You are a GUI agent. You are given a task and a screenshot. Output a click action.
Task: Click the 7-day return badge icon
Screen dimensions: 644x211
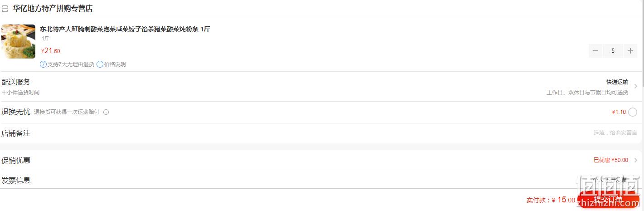point(44,64)
